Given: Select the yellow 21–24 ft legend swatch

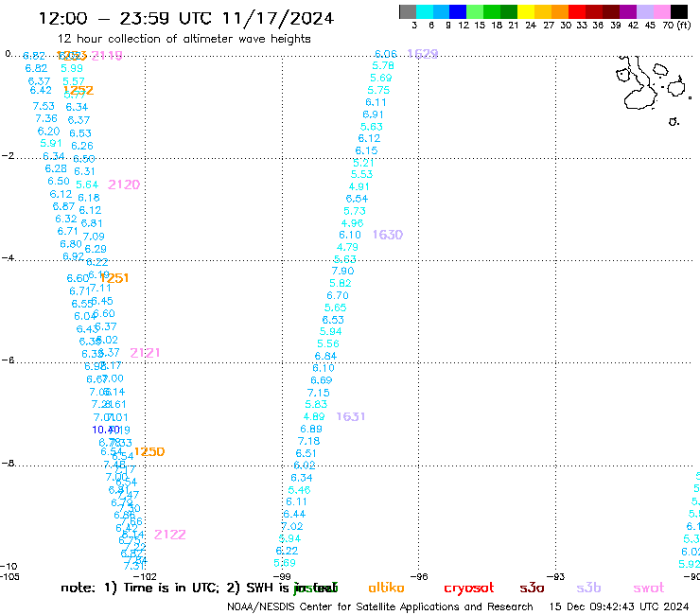Looking at the screenshot, I should click(x=526, y=11).
